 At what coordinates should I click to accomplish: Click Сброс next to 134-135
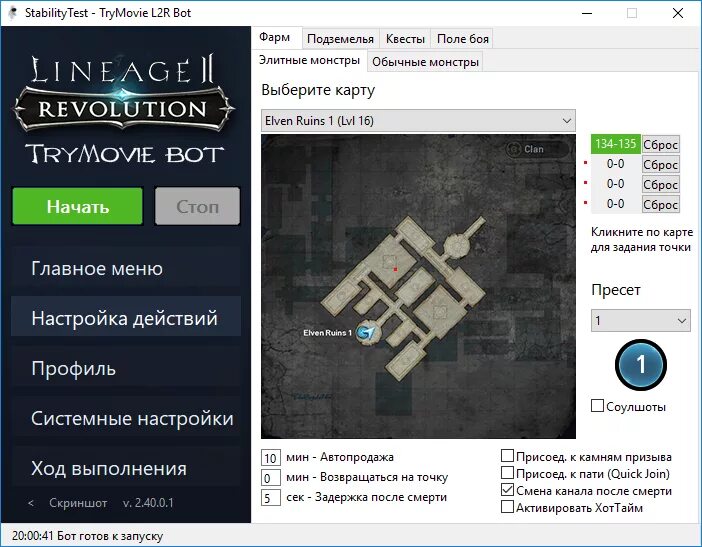point(660,145)
